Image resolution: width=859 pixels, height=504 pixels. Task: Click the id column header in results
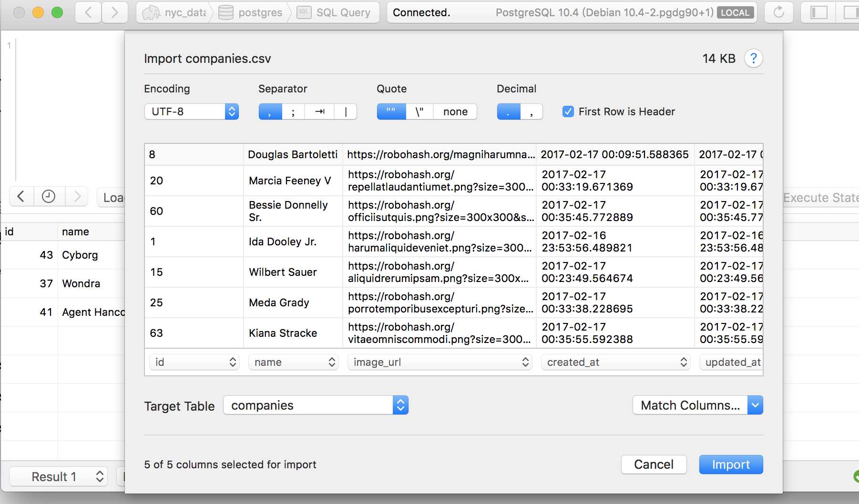pyautogui.click(x=29, y=232)
